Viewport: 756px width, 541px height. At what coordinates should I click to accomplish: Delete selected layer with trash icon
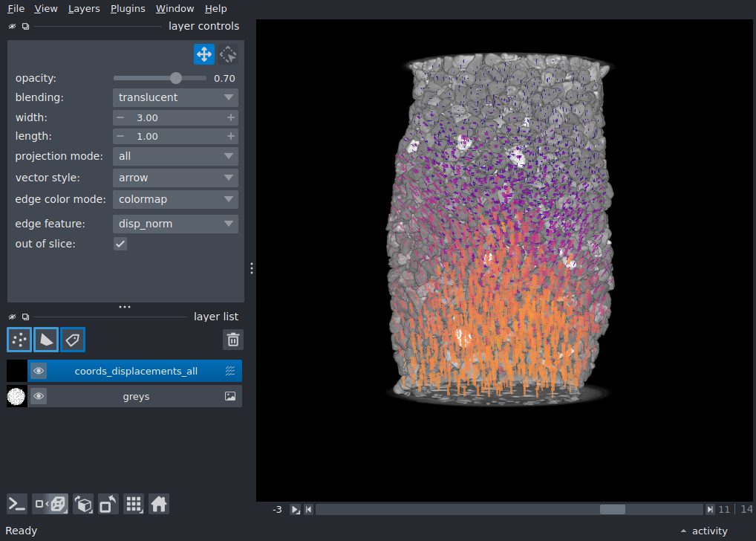coord(233,340)
